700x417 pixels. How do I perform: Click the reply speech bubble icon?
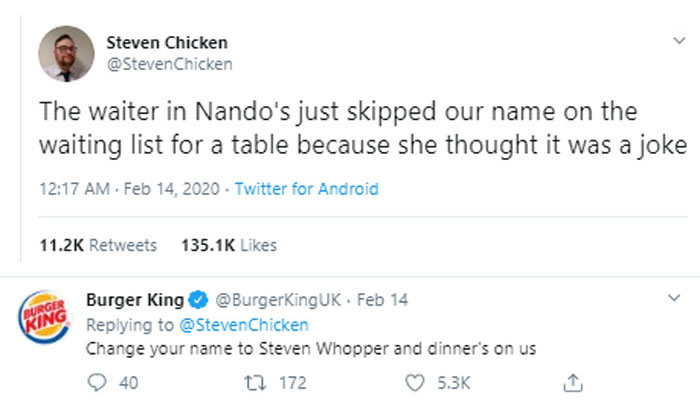pos(96,382)
